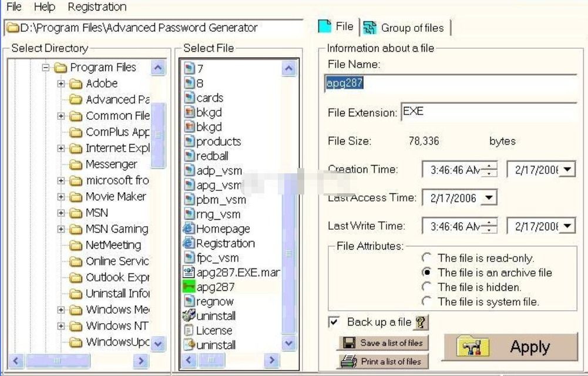
Task: Select the apg287.EXE.manifest file icon
Action: pyautogui.click(x=189, y=272)
